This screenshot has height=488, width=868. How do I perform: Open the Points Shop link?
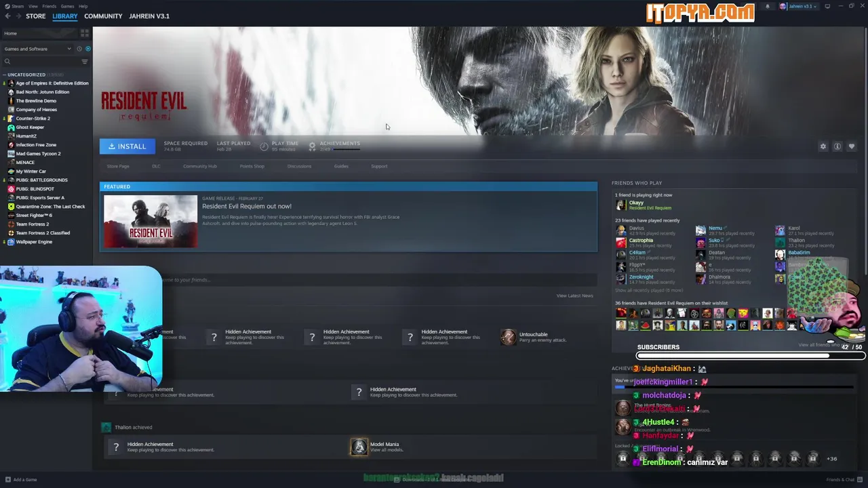pos(252,167)
